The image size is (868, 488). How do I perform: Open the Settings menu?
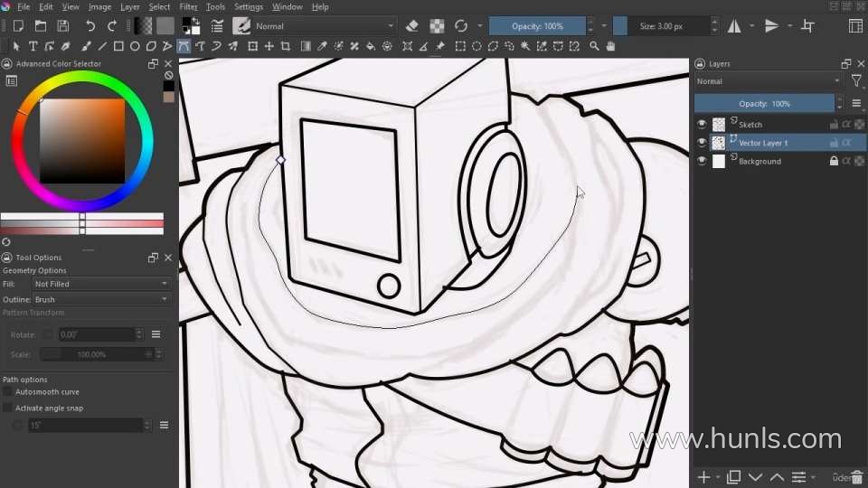pyautogui.click(x=249, y=6)
